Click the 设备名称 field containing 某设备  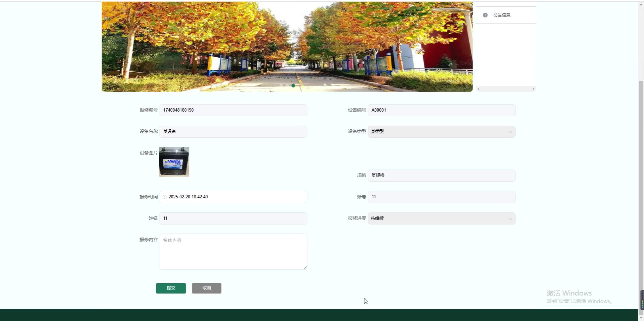click(x=233, y=132)
